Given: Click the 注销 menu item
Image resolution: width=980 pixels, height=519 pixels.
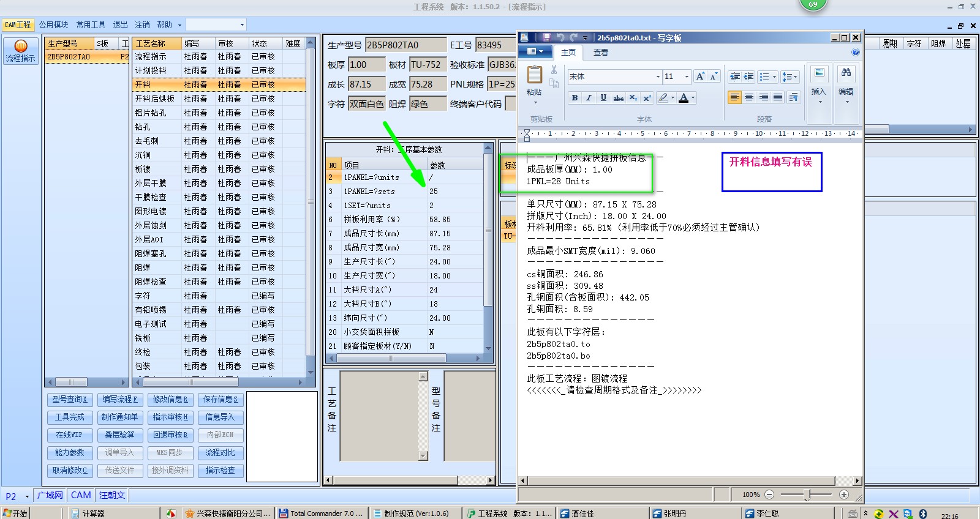Looking at the screenshot, I should (x=142, y=24).
